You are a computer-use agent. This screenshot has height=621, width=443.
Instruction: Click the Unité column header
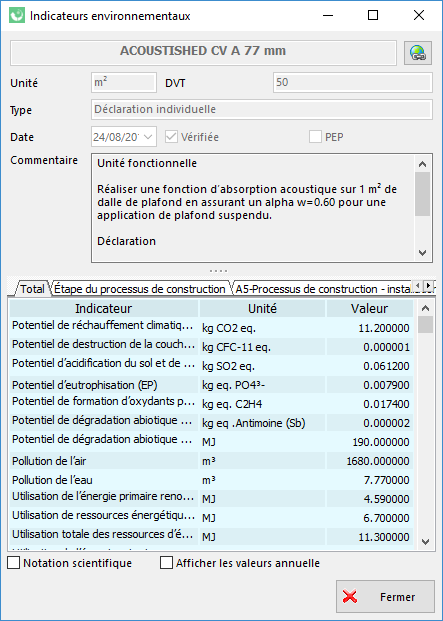(x=262, y=308)
